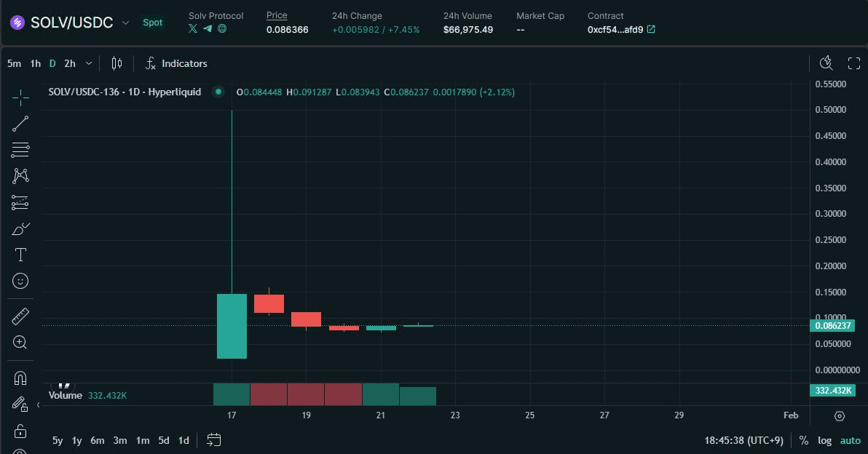Toggle log price scale
The image size is (868, 454).
point(825,441)
